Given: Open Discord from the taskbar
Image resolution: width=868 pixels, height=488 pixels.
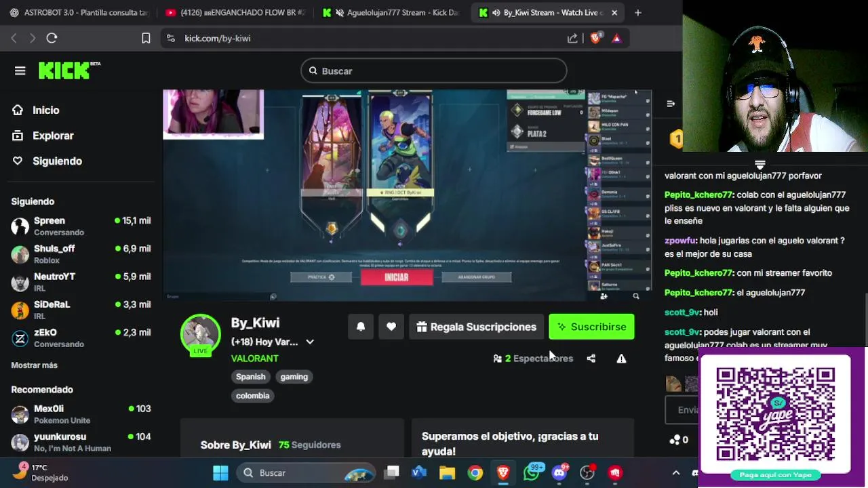Looking at the screenshot, I should click(559, 472).
